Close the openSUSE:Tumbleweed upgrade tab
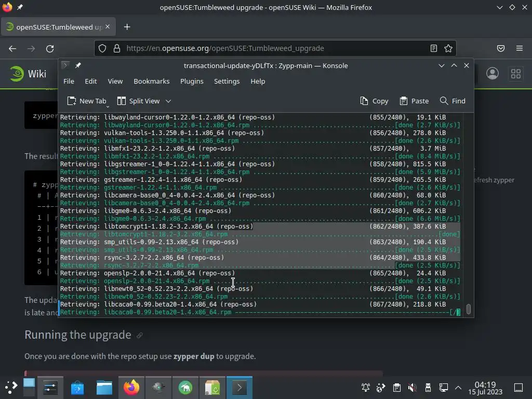Image resolution: width=532 pixels, height=399 pixels. tap(108, 26)
